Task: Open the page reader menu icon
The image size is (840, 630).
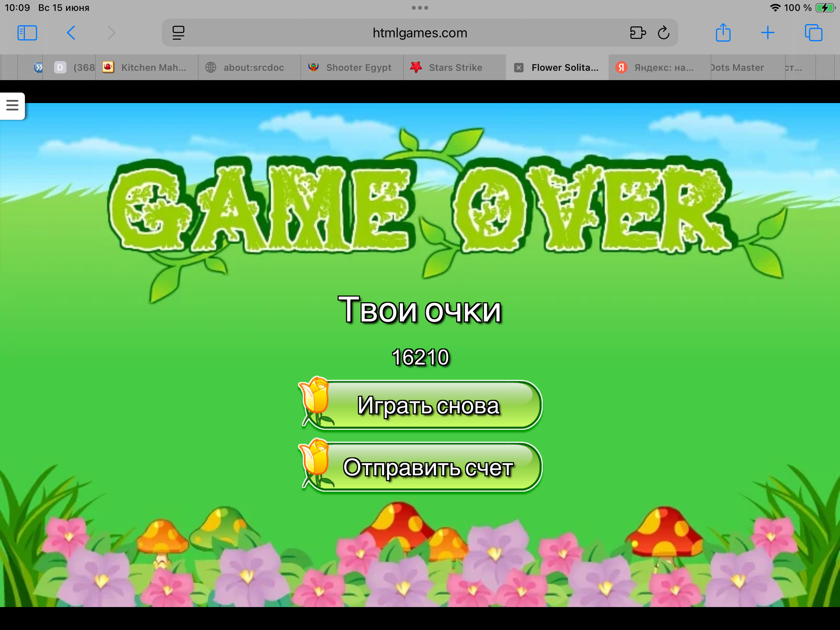Action: (x=178, y=33)
